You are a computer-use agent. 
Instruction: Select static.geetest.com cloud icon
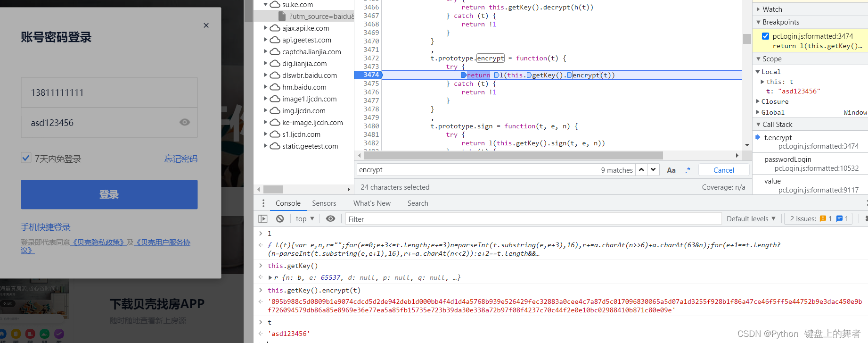[x=275, y=146]
